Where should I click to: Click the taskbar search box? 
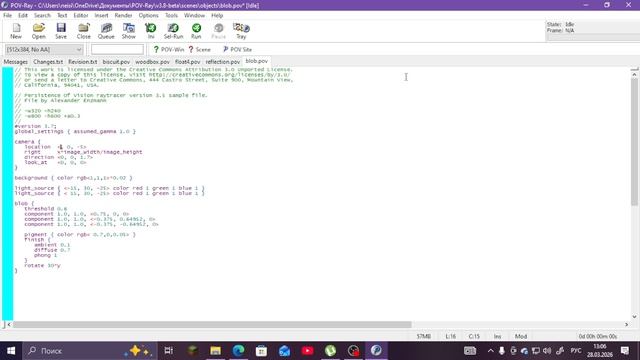[90, 351]
